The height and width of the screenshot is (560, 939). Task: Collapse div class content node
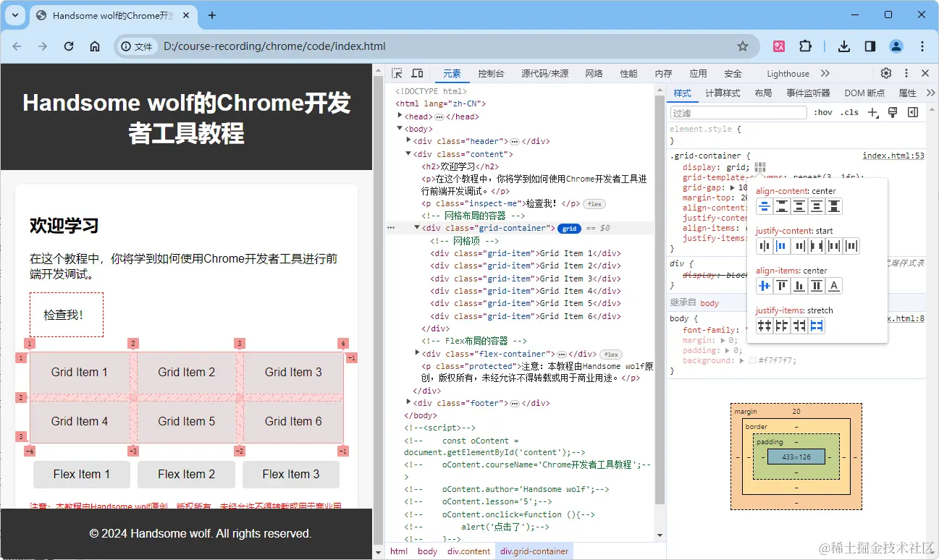pyautogui.click(x=408, y=153)
